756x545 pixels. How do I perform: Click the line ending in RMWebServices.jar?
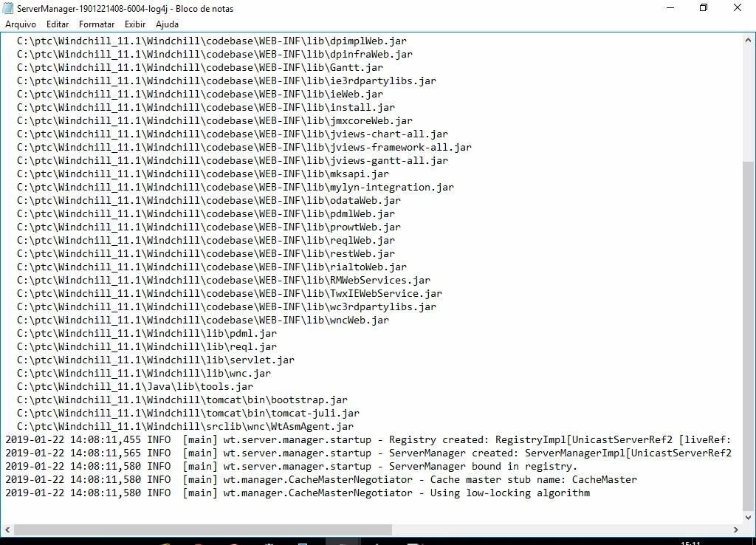(224, 280)
